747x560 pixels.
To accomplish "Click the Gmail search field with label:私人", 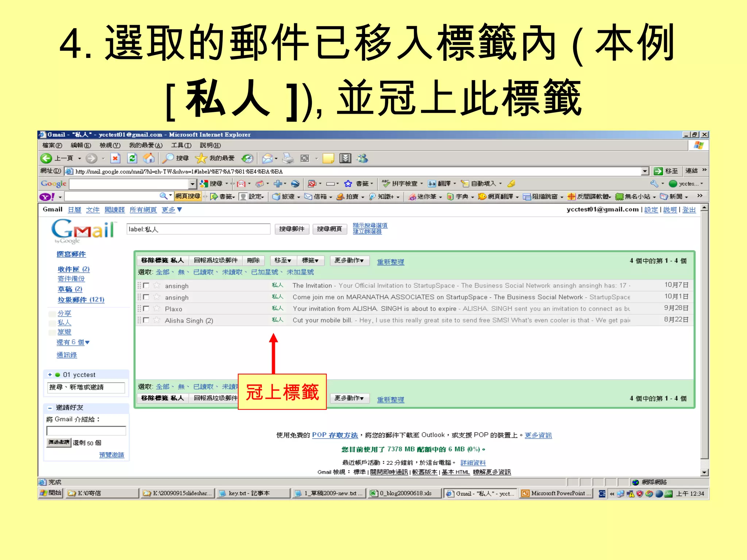I will [x=198, y=229].
